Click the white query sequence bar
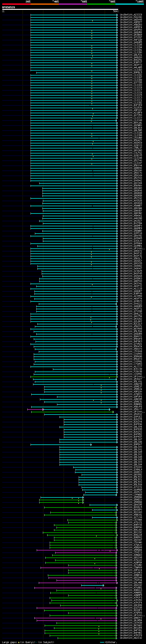The width and height of the screenshot is (146, 644). pyautogui.click(x=60, y=10)
